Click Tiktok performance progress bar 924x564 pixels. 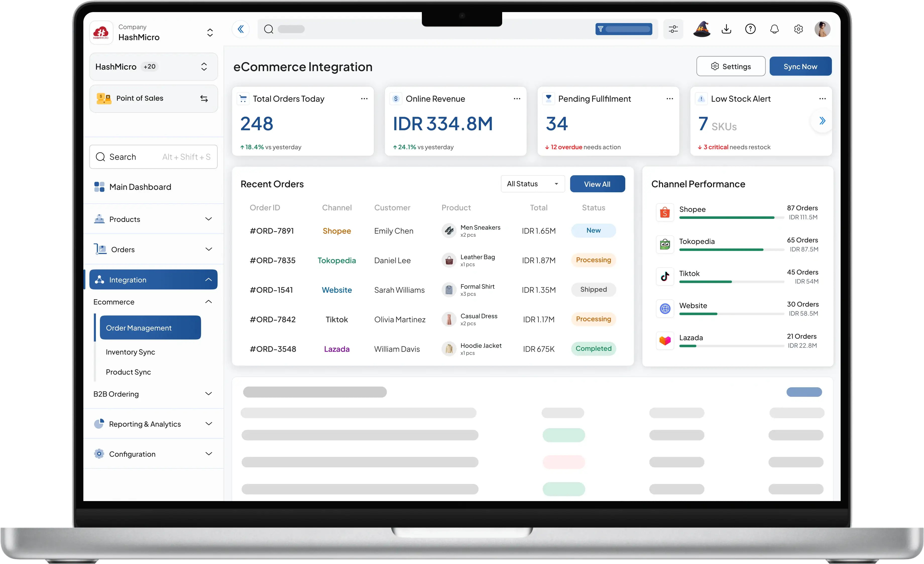click(x=731, y=282)
